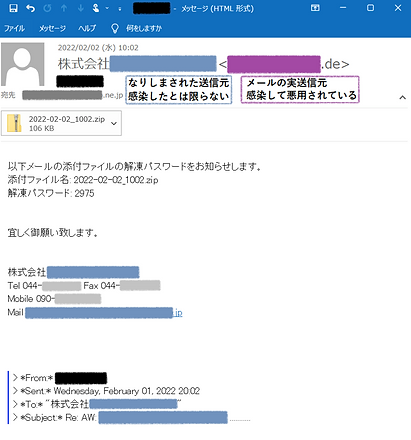Go to previous item with up arrow
The image size is (411, 440).
click(64, 8)
